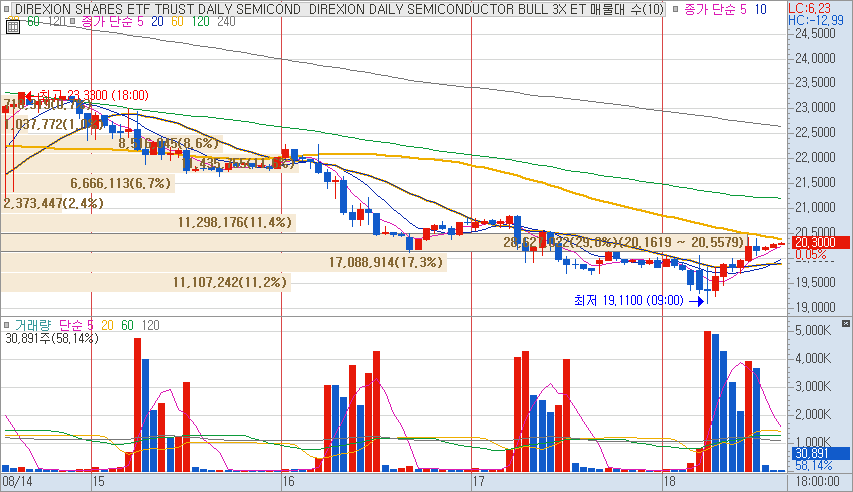Click the 17 date marker on time axis

point(478,482)
